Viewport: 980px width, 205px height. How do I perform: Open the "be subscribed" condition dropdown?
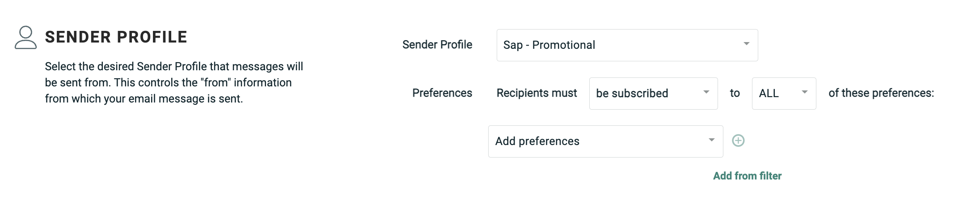(x=653, y=94)
